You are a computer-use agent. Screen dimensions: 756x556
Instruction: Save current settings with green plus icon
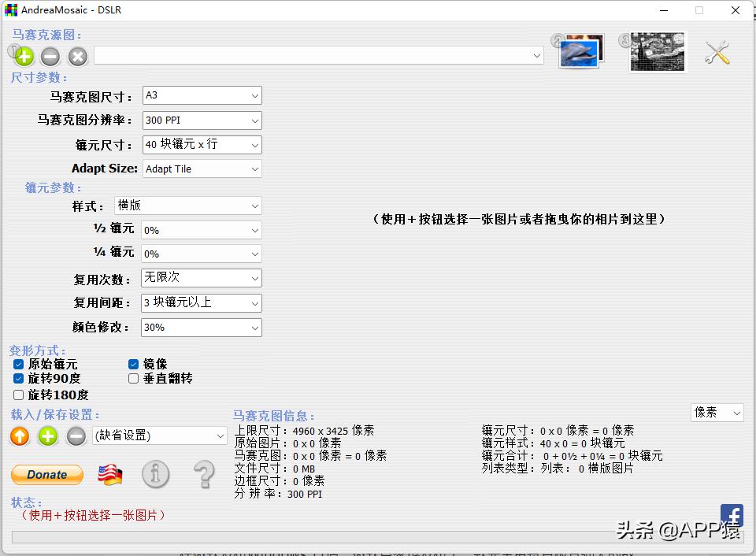coord(47,436)
